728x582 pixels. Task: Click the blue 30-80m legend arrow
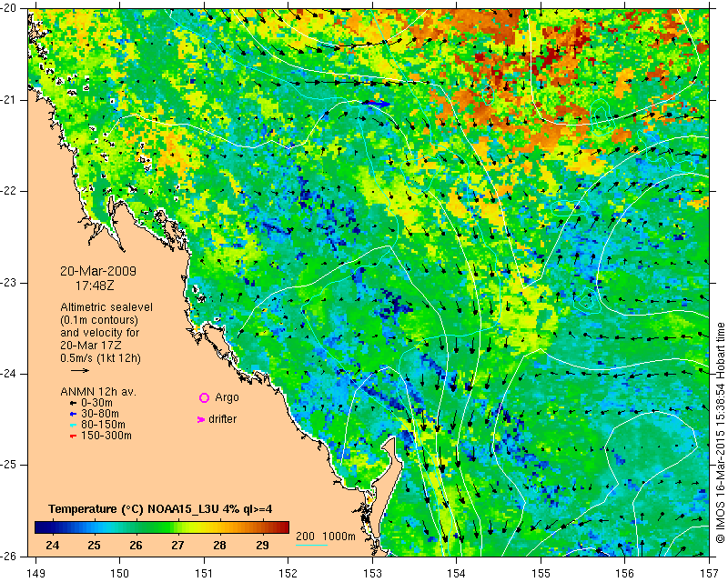[73, 414]
